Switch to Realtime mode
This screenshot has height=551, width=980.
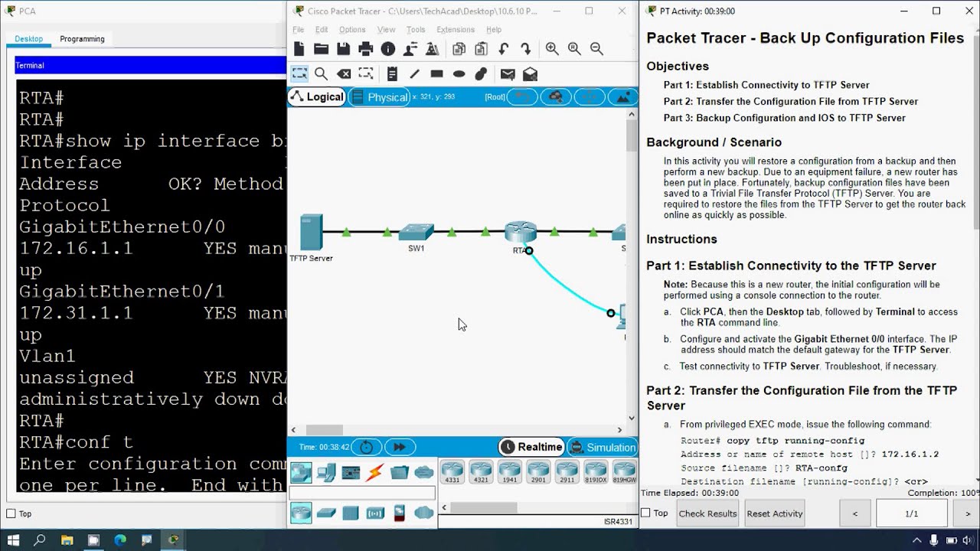point(532,447)
